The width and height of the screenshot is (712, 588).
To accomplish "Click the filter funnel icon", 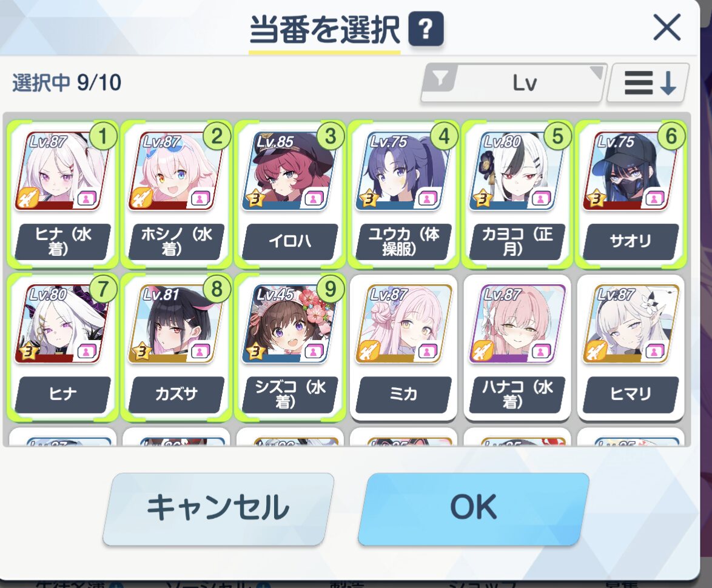I will point(440,79).
